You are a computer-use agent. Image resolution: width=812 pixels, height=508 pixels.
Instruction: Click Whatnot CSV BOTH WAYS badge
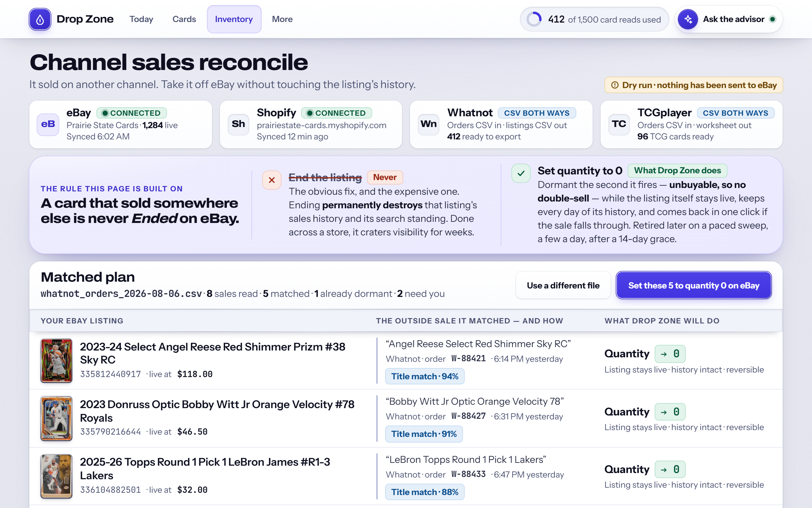537,113
